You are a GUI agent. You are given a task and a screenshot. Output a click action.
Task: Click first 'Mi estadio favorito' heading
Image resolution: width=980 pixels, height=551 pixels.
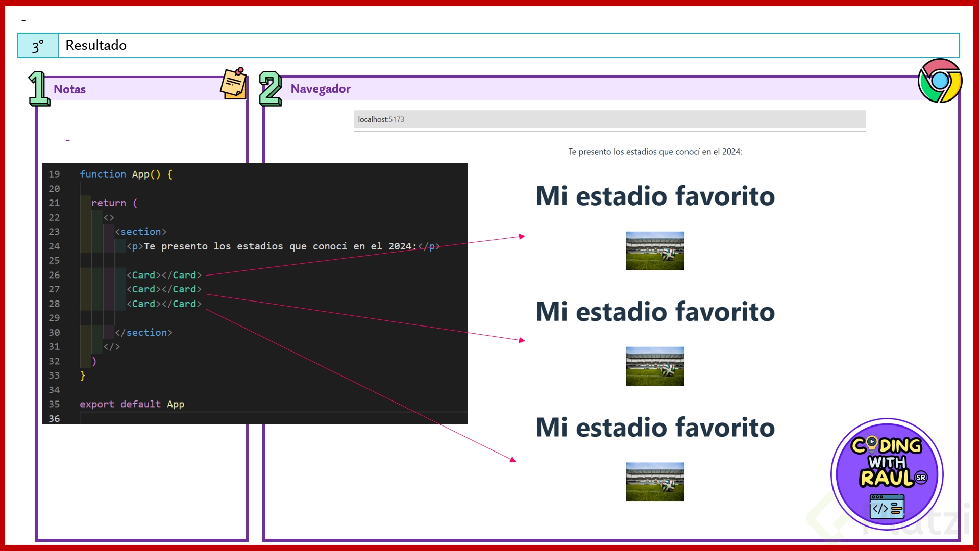coord(655,196)
